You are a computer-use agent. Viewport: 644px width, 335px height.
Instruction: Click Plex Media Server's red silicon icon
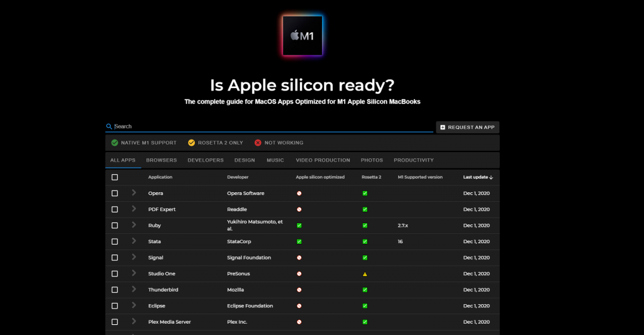click(x=299, y=322)
